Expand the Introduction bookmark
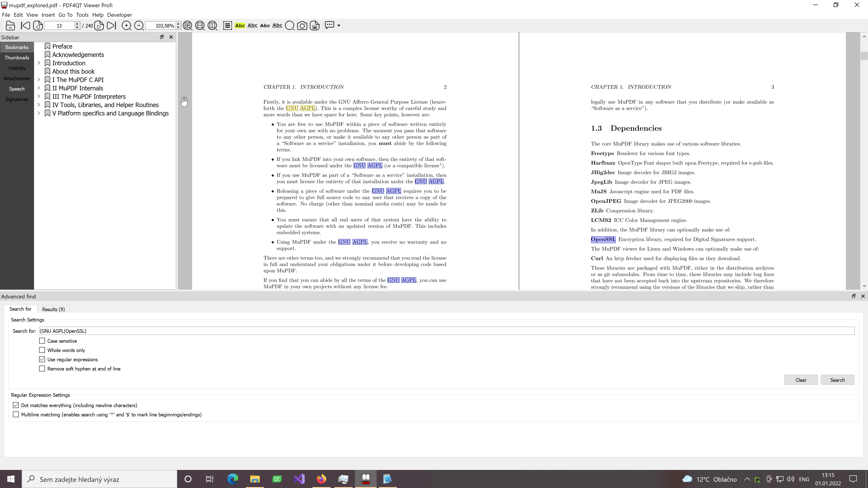This screenshot has width=868, height=488. click(39, 63)
